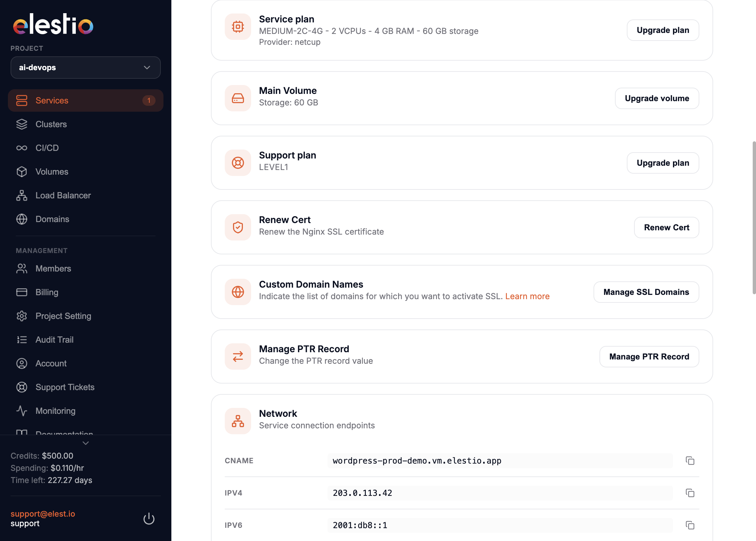756x541 pixels.
Task: Click the Support plan lifebuoy icon
Action: 238,162
